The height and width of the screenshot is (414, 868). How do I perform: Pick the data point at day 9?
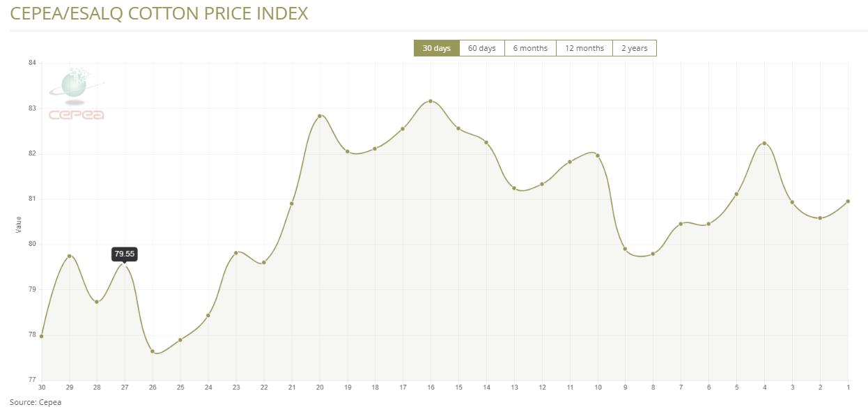[625, 249]
